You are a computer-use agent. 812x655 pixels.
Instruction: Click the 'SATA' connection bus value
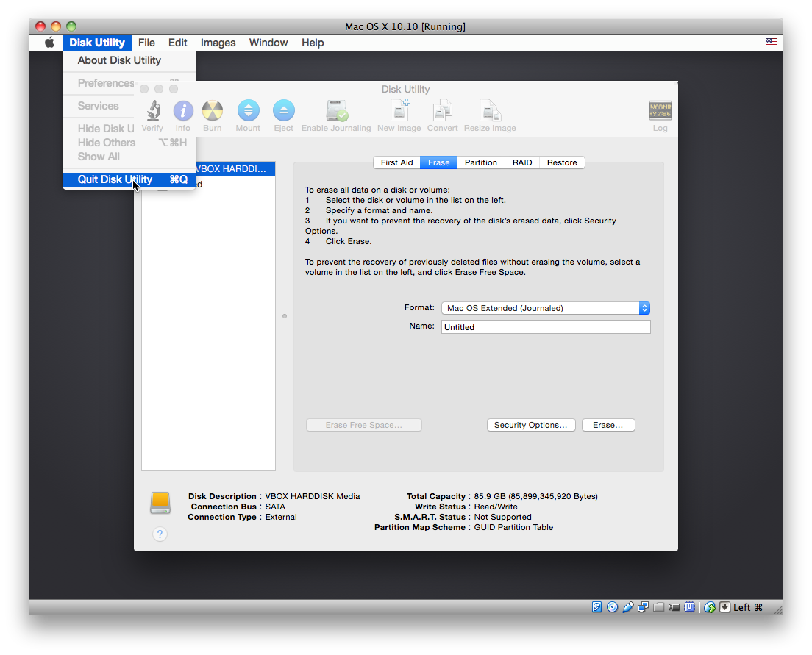(276, 507)
